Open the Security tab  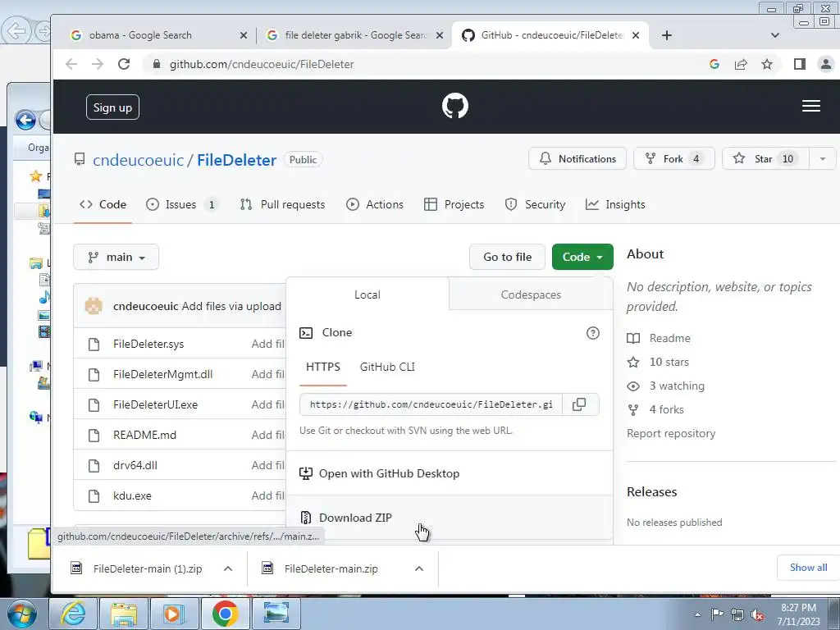535,204
